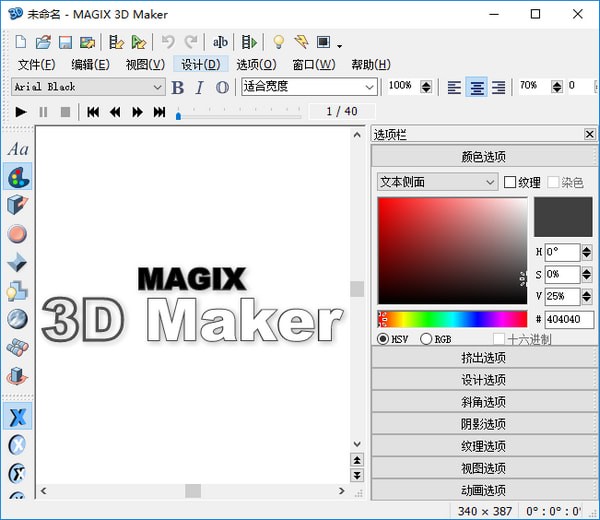Select the color palette tool
600x520 pixels.
[x=18, y=177]
